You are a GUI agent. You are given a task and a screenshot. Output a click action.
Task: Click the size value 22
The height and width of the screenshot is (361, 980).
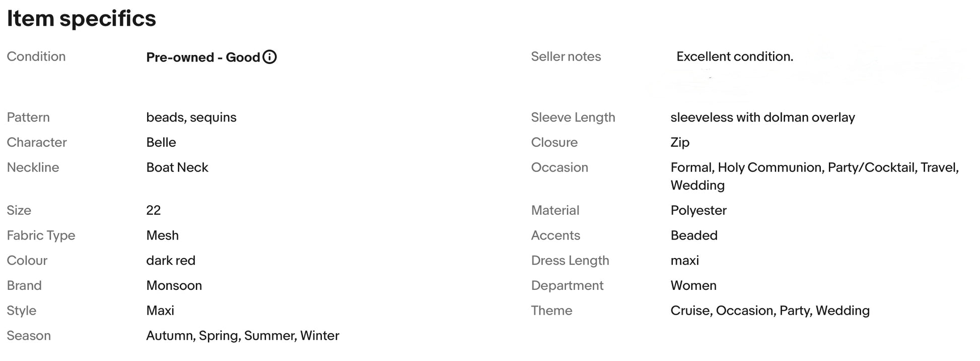(x=153, y=210)
